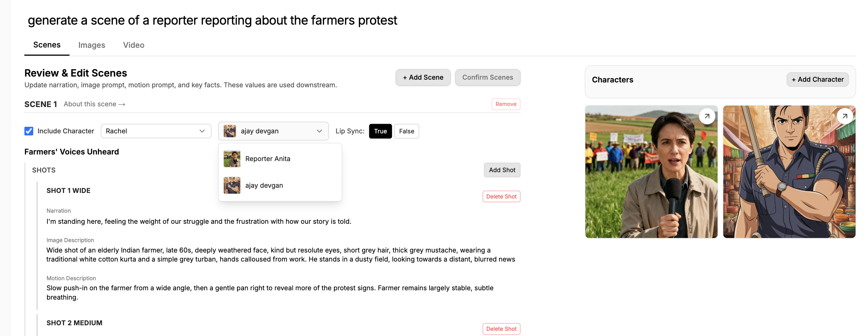Click the + Add Scene button
The height and width of the screenshot is (336, 868).
pyautogui.click(x=423, y=78)
